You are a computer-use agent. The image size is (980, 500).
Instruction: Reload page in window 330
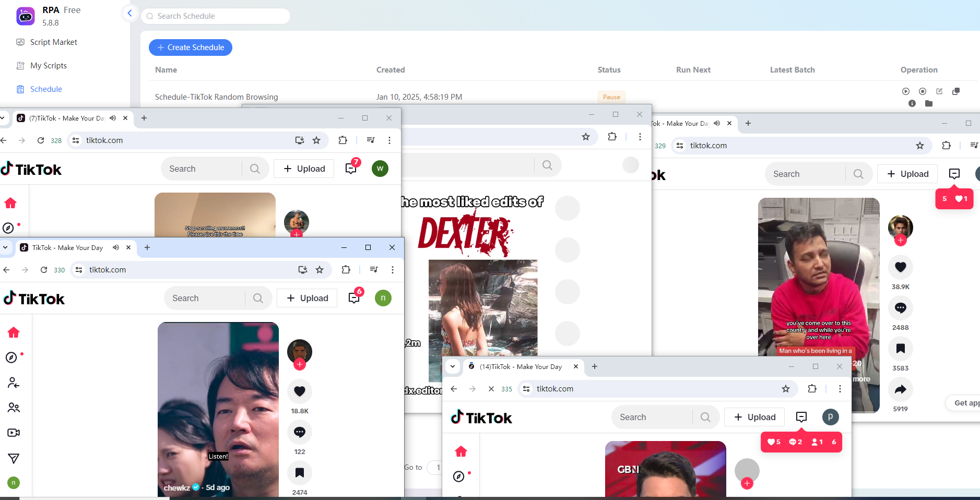coord(44,270)
